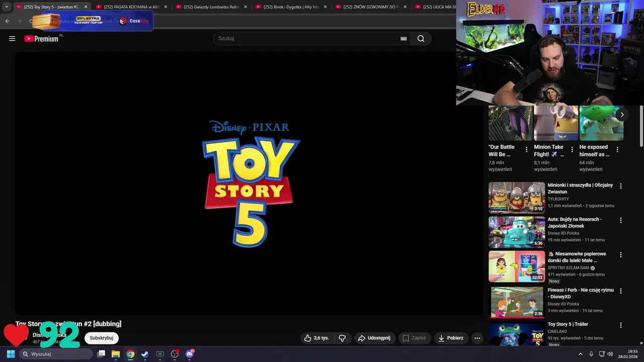This screenshot has width=644, height=362.
Task: Click the Pobierz download button
Action: tap(451, 338)
